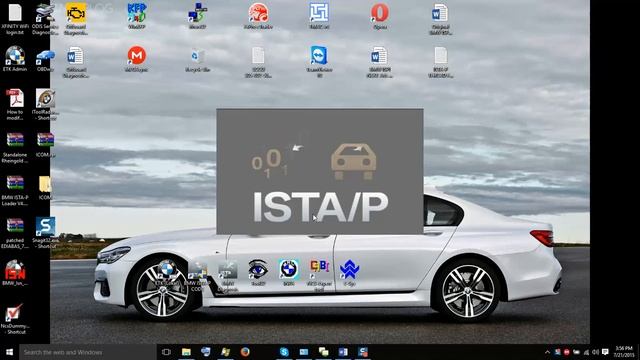Viewport: 640px width, 360px height.
Task: Click the 'Search the web and Windows' box
Action: click(88, 352)
